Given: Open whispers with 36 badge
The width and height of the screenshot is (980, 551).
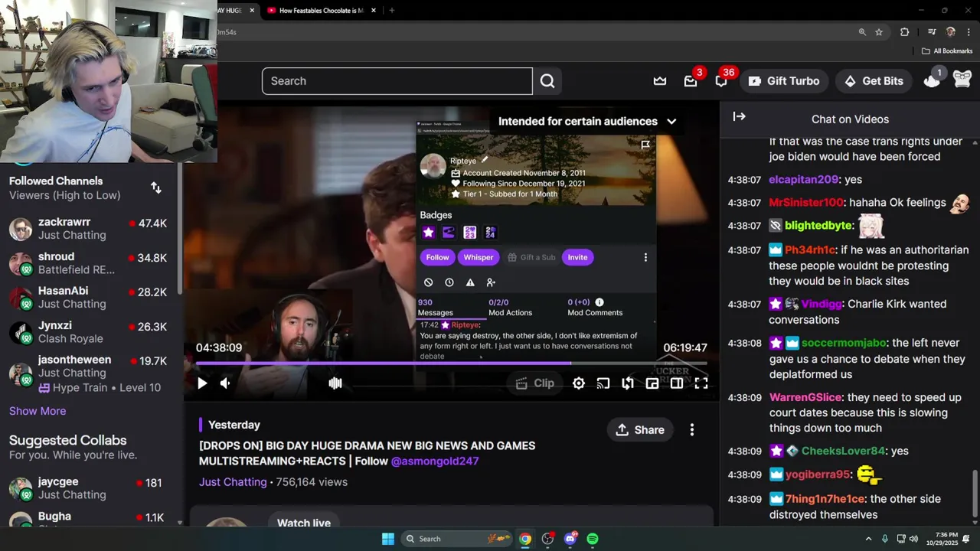Looking at the screenshot, I should click(721, 81).
